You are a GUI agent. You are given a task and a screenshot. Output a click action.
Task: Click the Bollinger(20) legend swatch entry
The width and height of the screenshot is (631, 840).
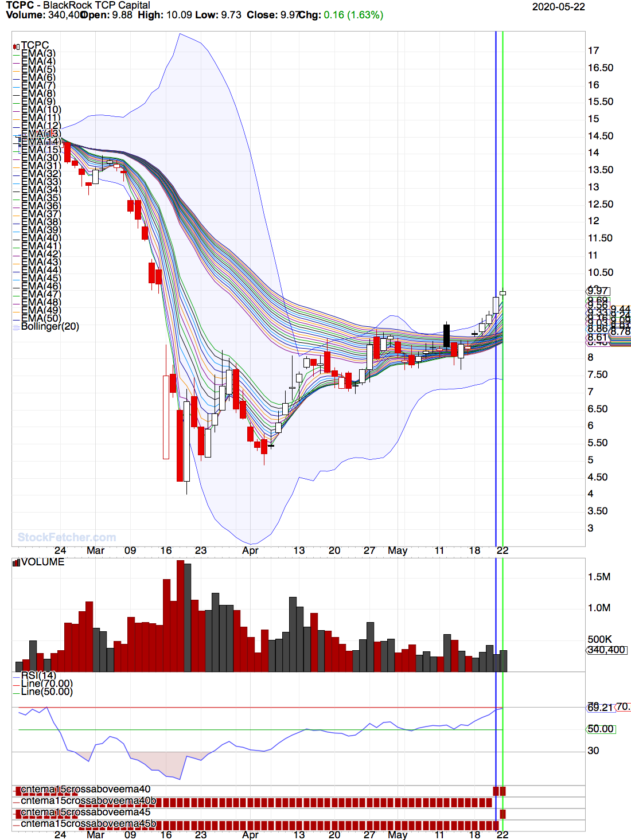(46, 326)
